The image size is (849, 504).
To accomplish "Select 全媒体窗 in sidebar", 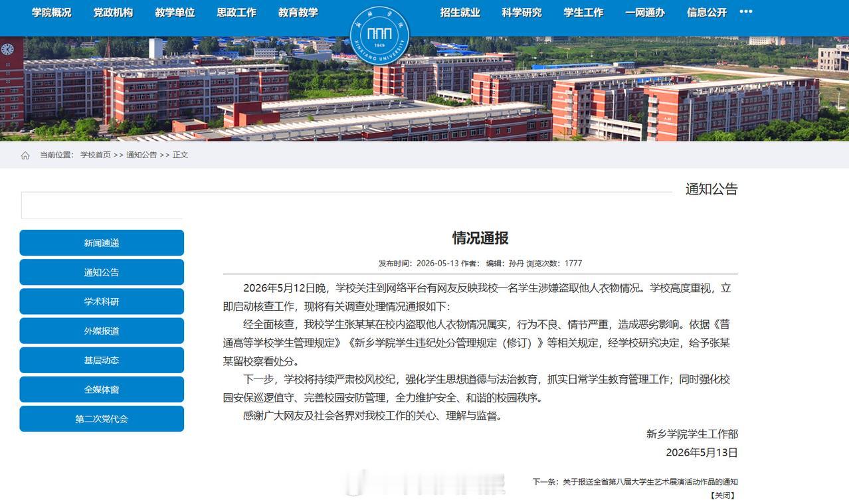I will [102, 389].
